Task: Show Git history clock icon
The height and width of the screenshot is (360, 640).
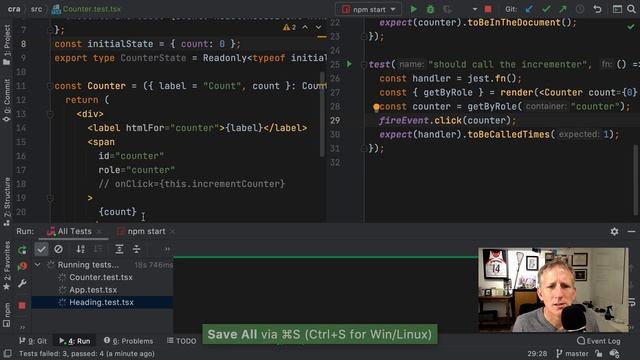Action: click(580, 9)
